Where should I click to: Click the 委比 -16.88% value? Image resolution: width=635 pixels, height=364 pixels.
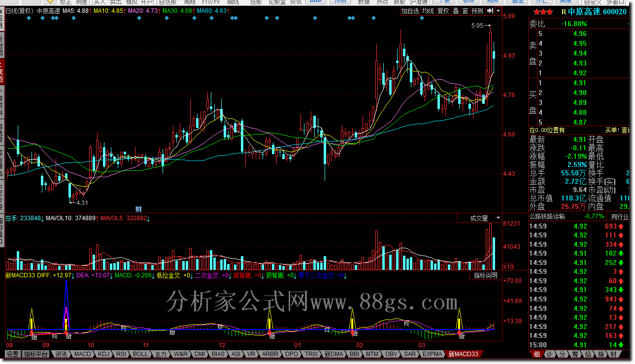coord(574,24)
